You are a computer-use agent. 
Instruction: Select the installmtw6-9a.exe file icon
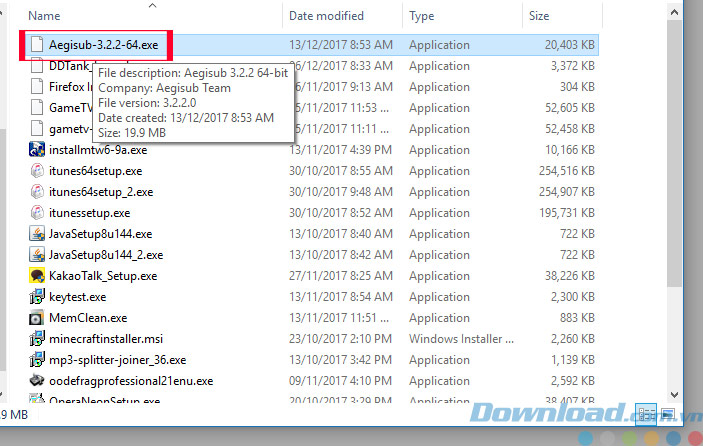37,150
